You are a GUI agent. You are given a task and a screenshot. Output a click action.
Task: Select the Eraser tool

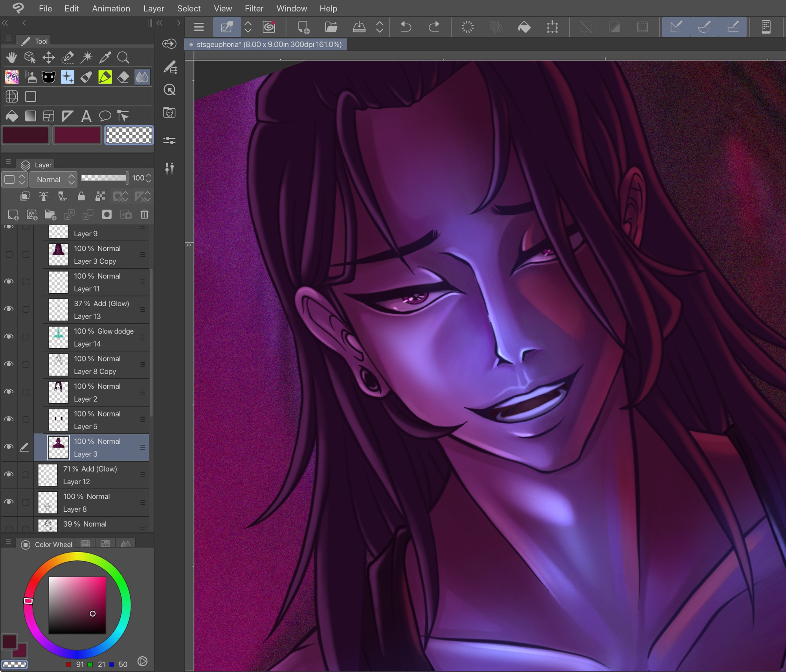coord(123,77)
